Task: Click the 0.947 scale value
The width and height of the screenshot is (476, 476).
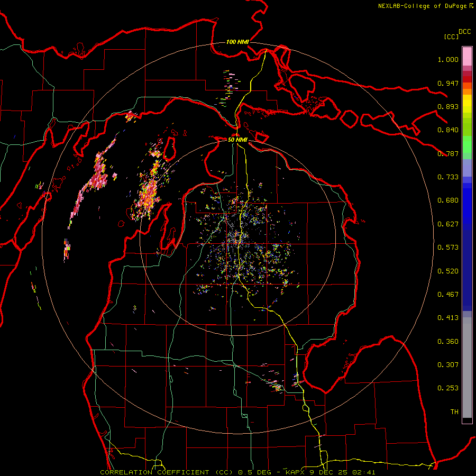Action: [448, 83]
